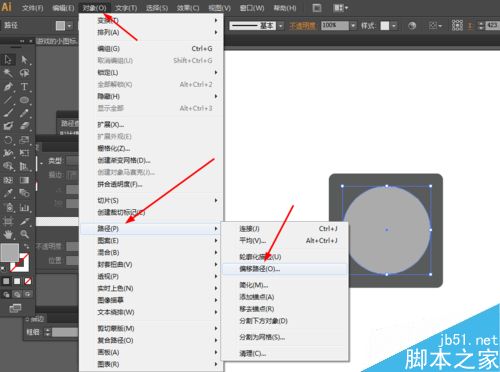Activate the Artboard tool

coord(8,221)
